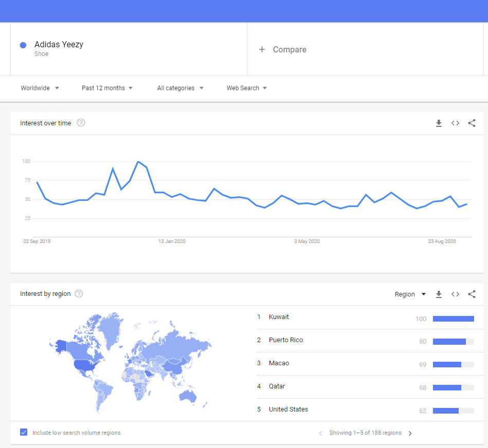
Task: Toggle Include low search volume regions checkbox
Action: click(24, 432)
